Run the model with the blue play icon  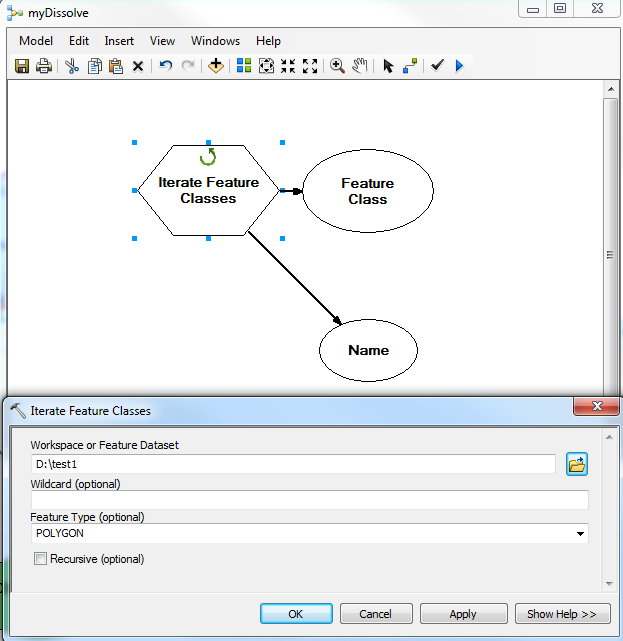(459, 66)
